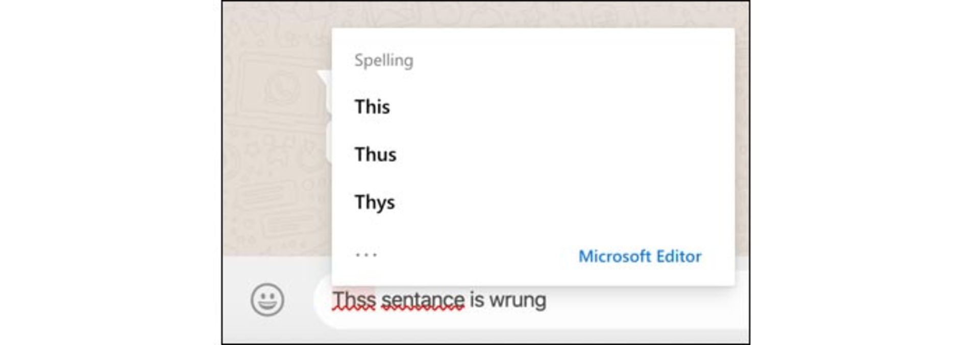Click blank popup space right of "Spelling" header
Viewport: 980px width, 345px height.
pos(561,60)
